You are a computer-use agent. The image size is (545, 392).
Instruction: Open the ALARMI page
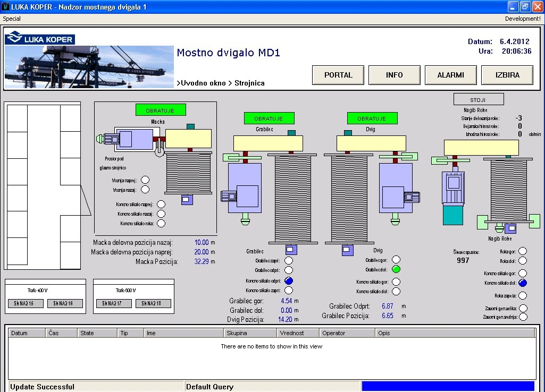pyautogui.click(x=451, y=75)
